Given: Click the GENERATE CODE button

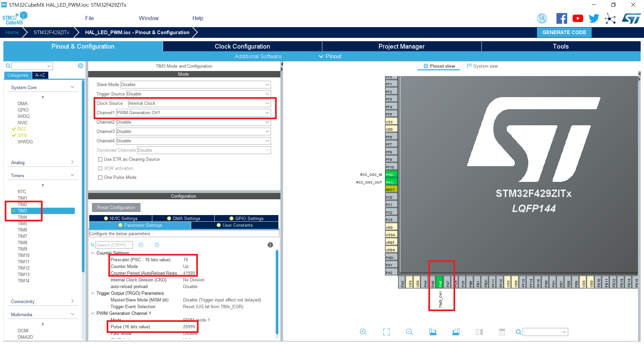Looking at the screenshot, I should (564, 32).
